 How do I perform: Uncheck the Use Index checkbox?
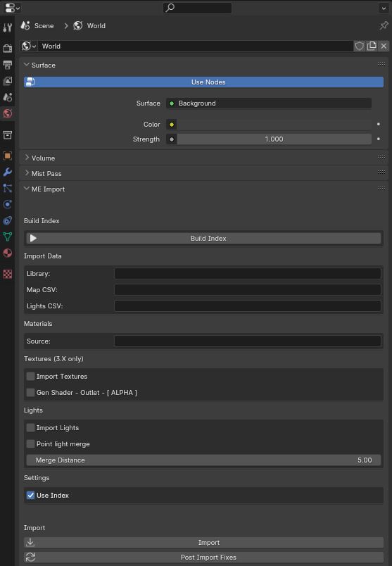pos(31,496)
